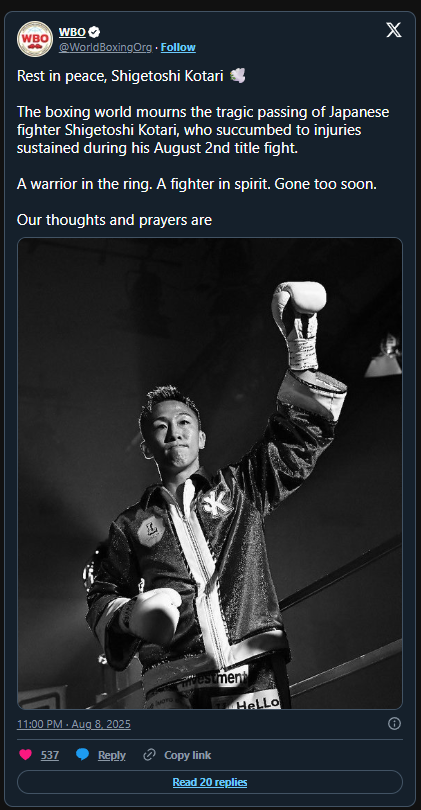The width and height of the screenshot is (421, 810).
Task: Click the 537 likes count
Action: pos(50,755)
